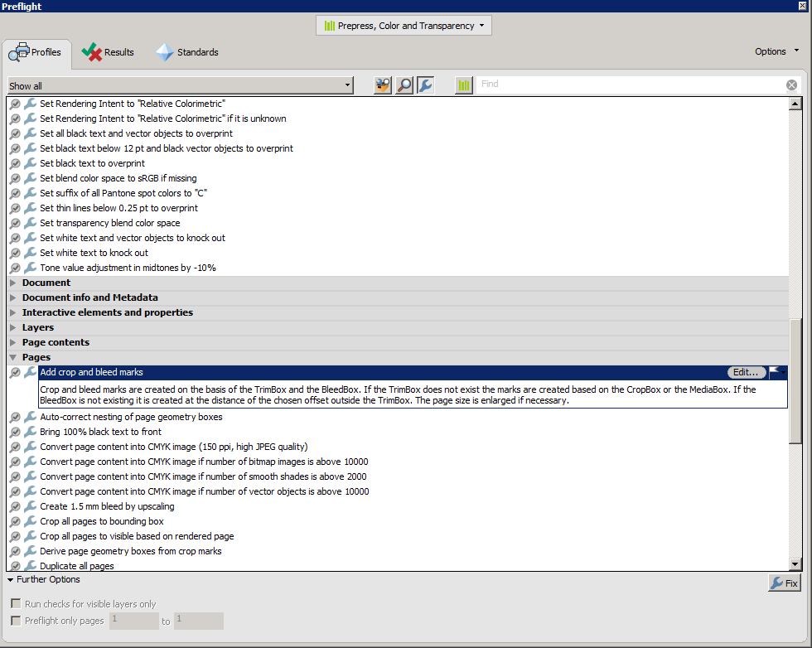Click check badge icon of Set blend color space to sRGB
Screen dimensions: 812x648
point(16,178)
